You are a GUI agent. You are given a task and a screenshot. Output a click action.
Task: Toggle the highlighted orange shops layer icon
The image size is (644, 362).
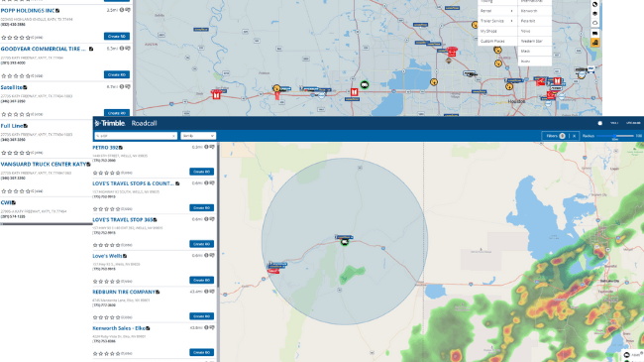[x=594, y=43]
